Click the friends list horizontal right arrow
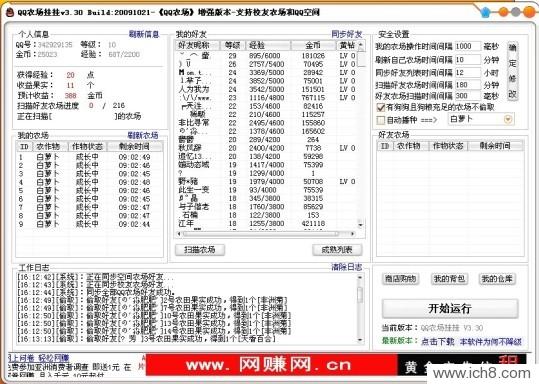Viewport: 539px width, 384px height. click(x=353, y=234)
